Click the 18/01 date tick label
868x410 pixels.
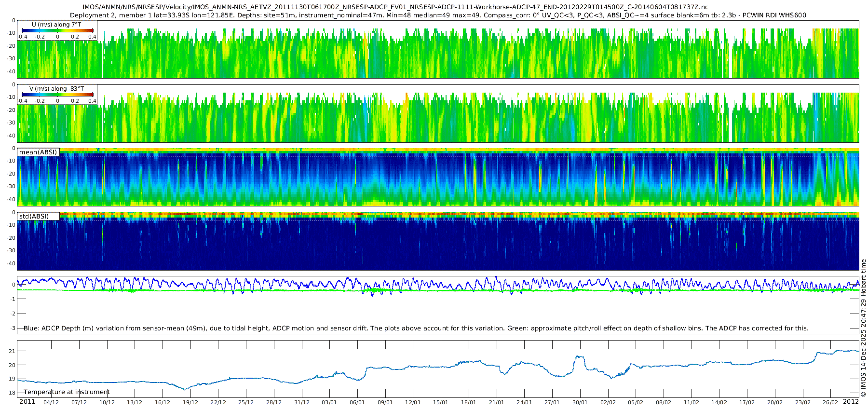(x=468, y=403)
